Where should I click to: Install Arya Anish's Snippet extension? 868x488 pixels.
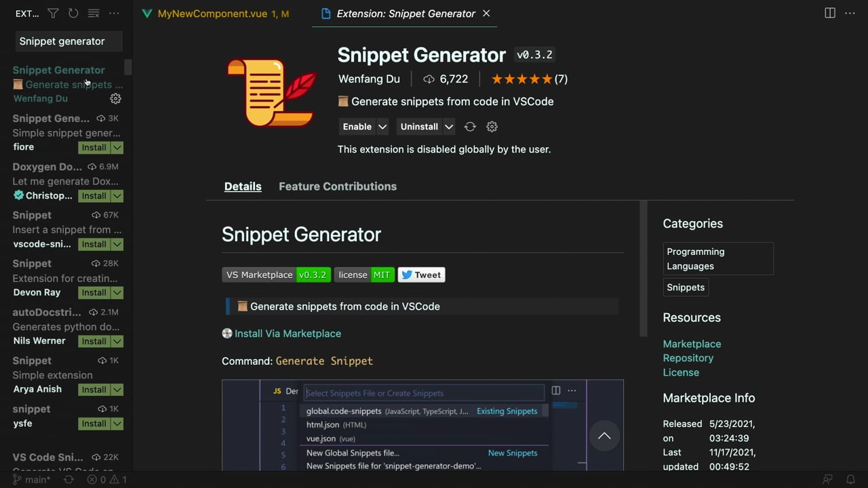(x=94, y=390)
